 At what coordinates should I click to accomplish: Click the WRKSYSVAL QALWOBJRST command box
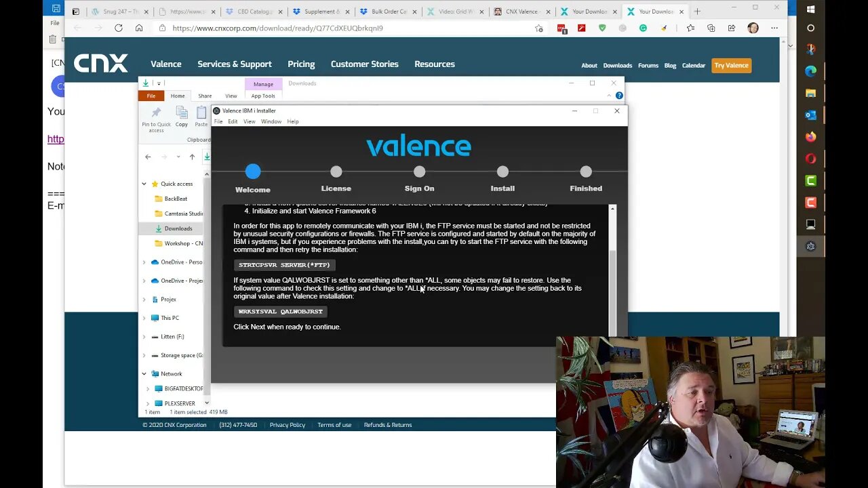[x=281, y=311]
